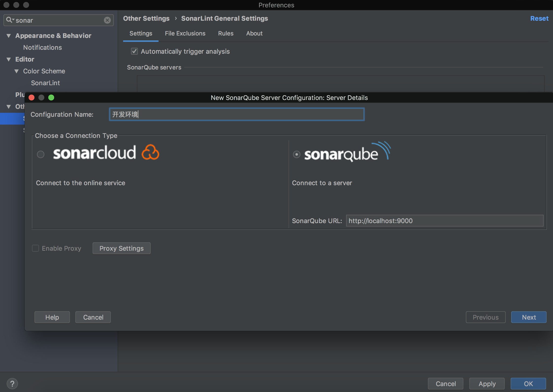Screen dimensions: 553x392
Task: Click the SonarCloud logo
Action: 106,153
